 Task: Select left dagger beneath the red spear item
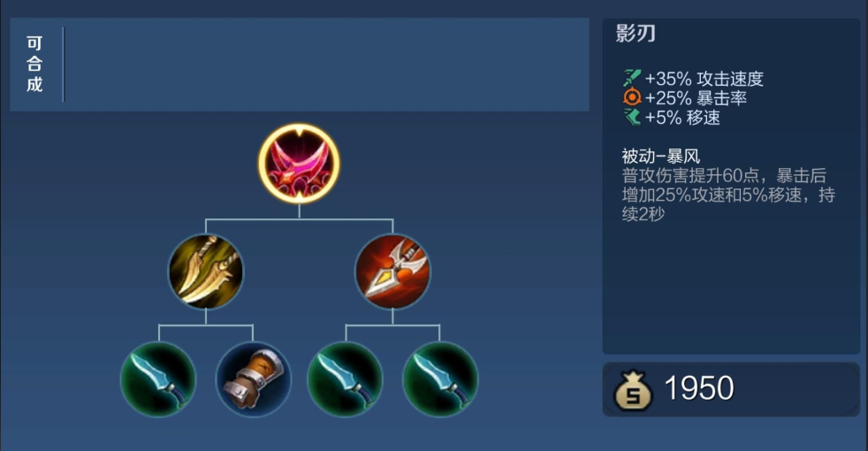pos(346,379)
